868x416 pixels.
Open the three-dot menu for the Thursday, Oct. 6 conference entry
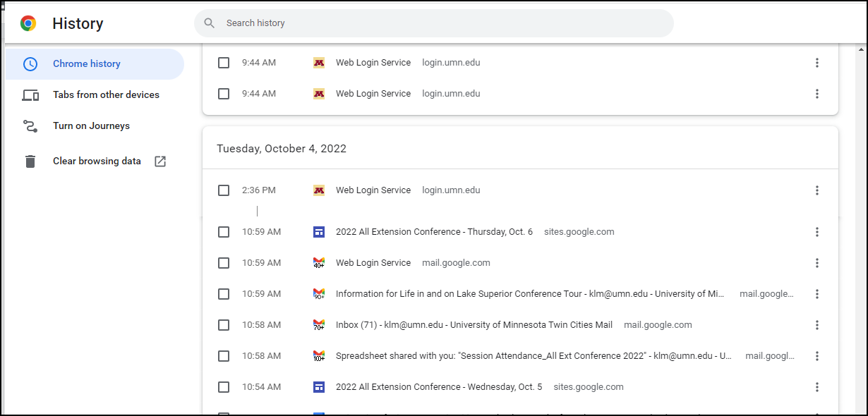(817, 232)
